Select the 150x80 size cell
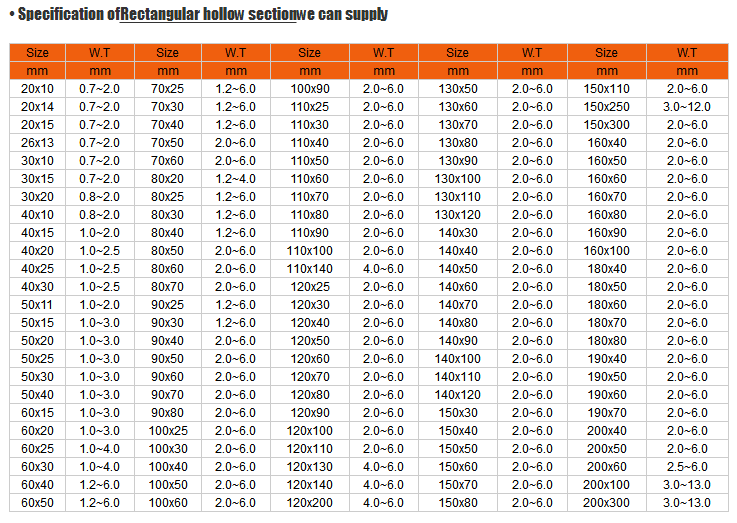737x523 pixels. 458,503
